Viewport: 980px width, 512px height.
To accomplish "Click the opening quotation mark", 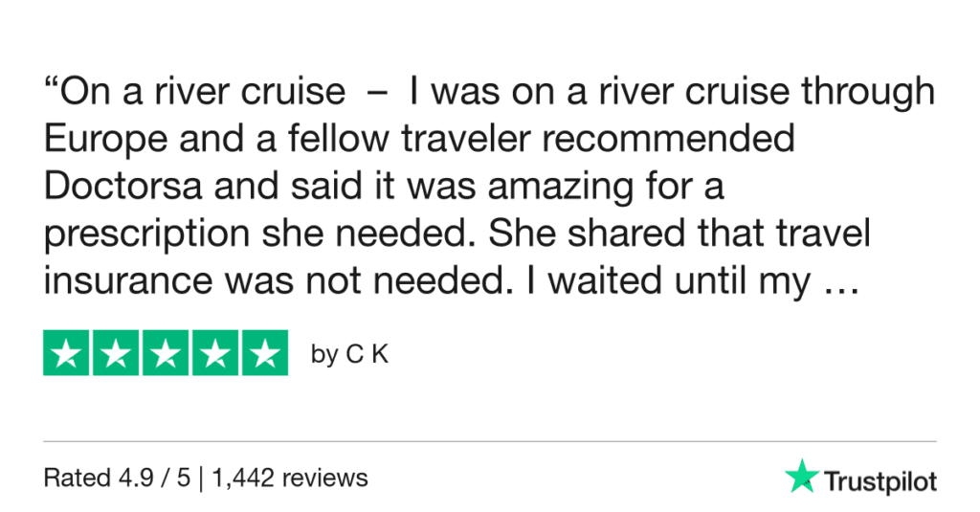I will (52, 86).
